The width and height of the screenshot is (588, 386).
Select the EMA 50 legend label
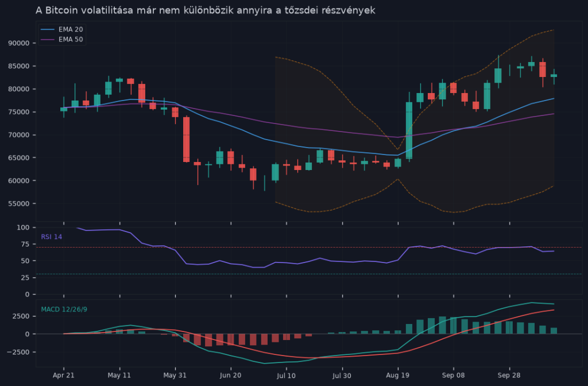coord(71,40)
